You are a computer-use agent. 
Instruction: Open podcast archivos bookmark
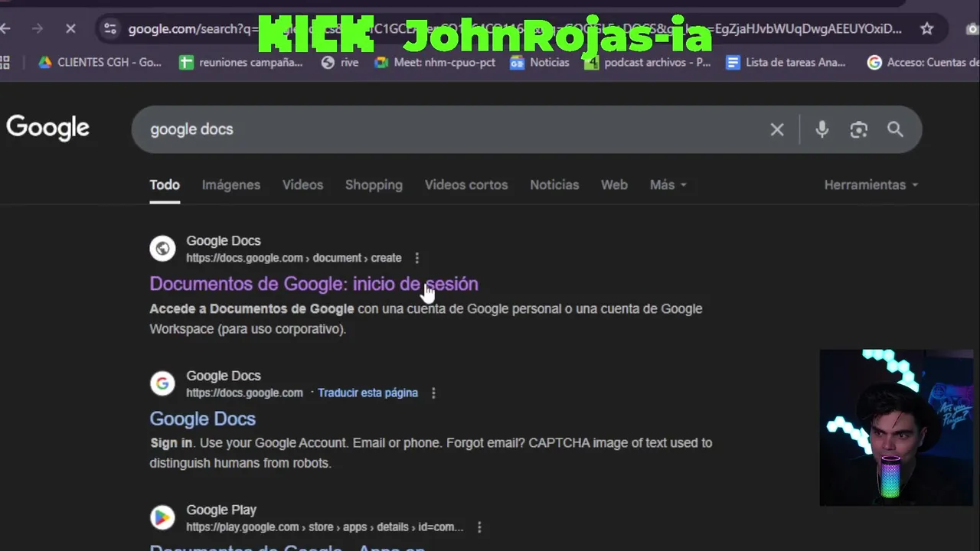click(x=648, y=62)
